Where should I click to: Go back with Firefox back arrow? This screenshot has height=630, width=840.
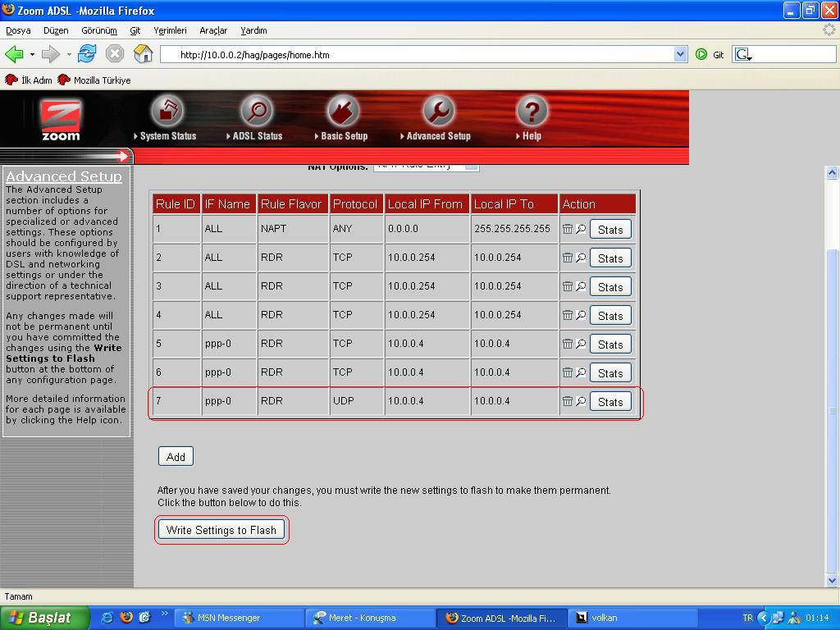coord(15,54)
